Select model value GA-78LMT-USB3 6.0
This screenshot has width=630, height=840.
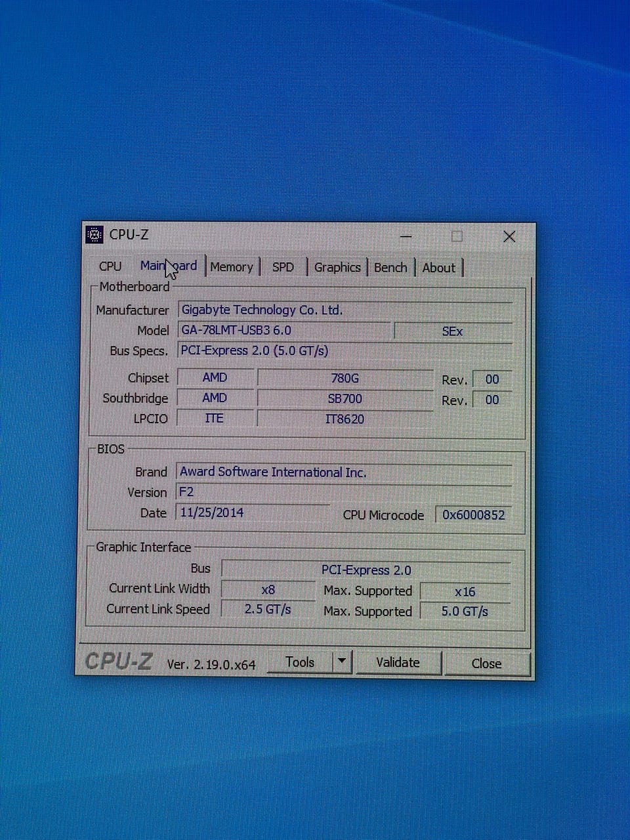click(x=284, y=330)
